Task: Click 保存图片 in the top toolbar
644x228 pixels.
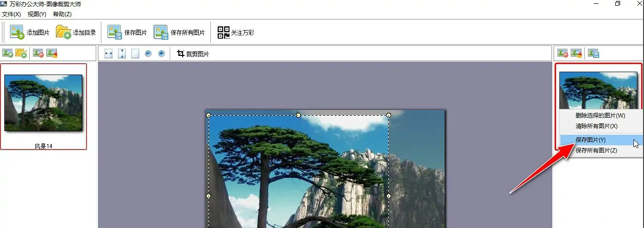Action: pyautogui.click(x=127, y=33)
